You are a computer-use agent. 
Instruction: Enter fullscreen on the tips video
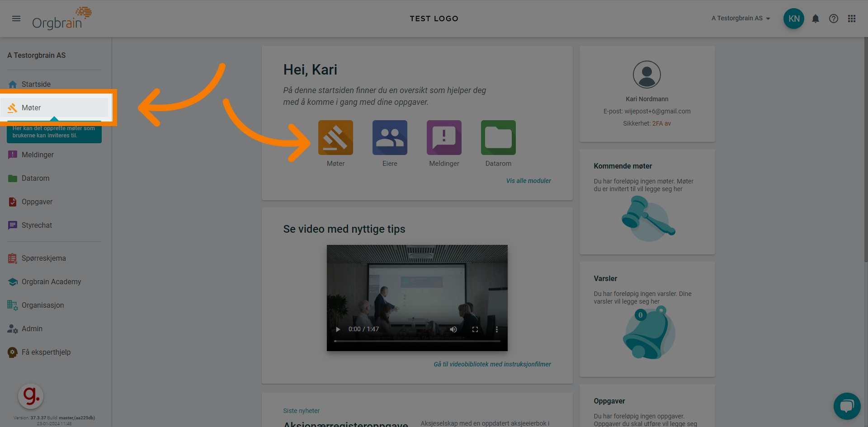point(475,329)
